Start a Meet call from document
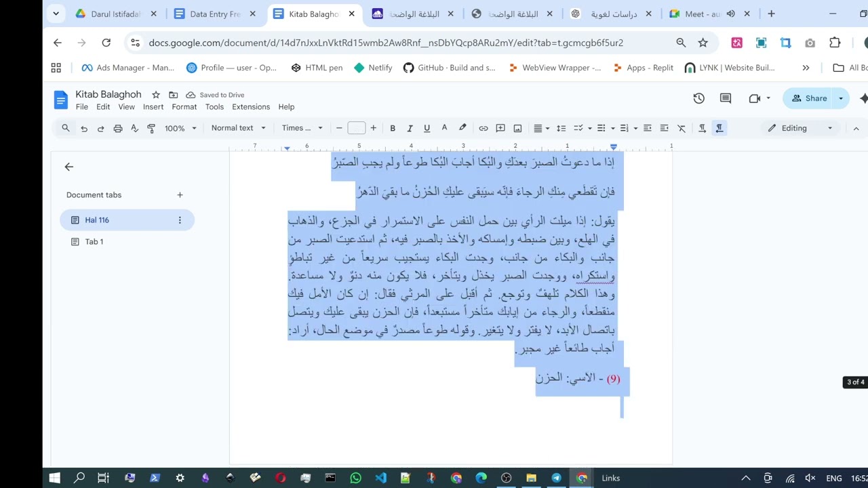Image resolution: width=868 pixels, height=488 pixels. [755, 98]
